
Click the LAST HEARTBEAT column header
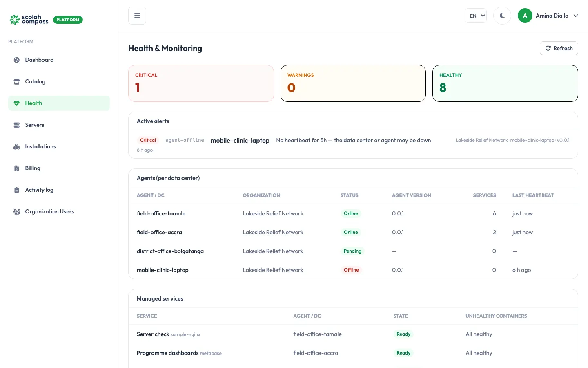pos(533,195)
